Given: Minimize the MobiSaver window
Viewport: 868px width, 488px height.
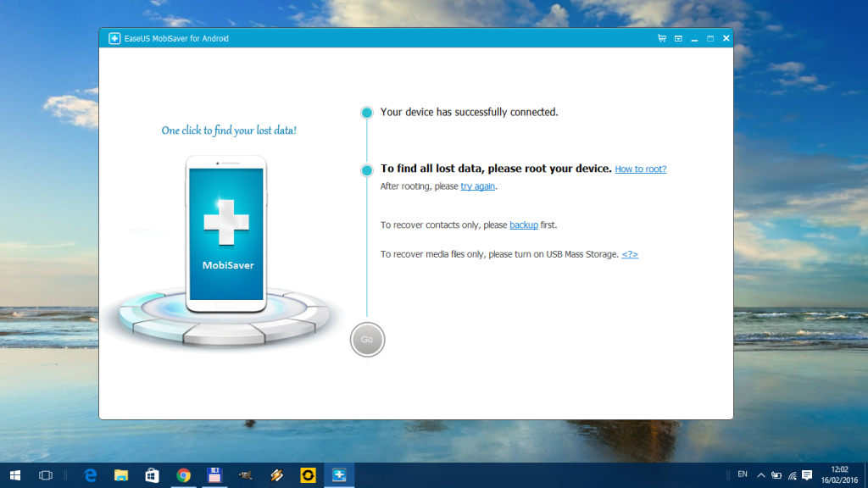Looking at the screenshot, I should (x=694, y=39).
